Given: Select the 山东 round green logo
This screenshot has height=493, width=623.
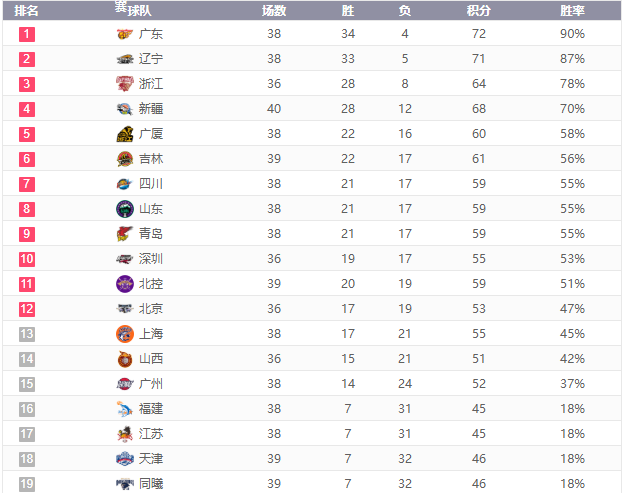Looking at the screenshot, I should (125, 209).
